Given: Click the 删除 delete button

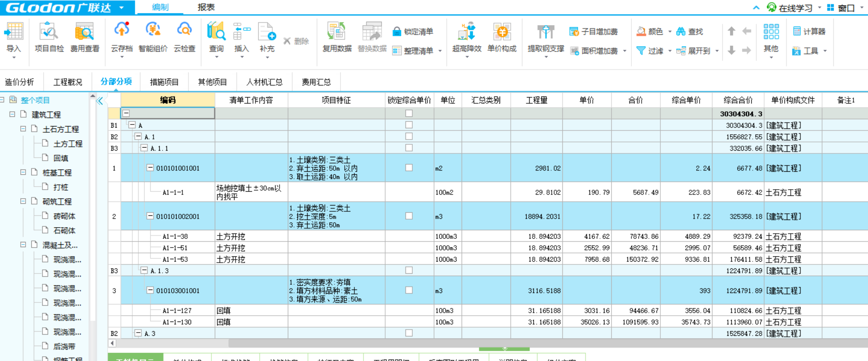Looking at the screenshot, I should (x=296, y=41).
